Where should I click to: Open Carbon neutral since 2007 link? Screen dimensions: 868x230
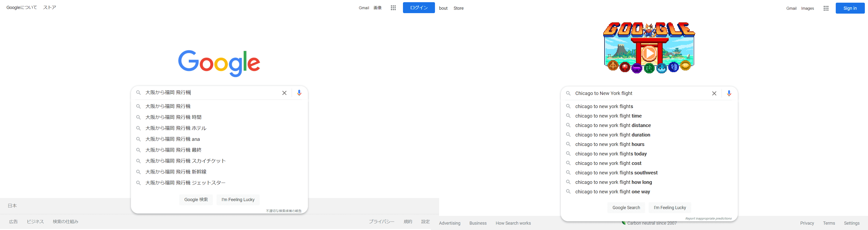click(x=649, y=223)
